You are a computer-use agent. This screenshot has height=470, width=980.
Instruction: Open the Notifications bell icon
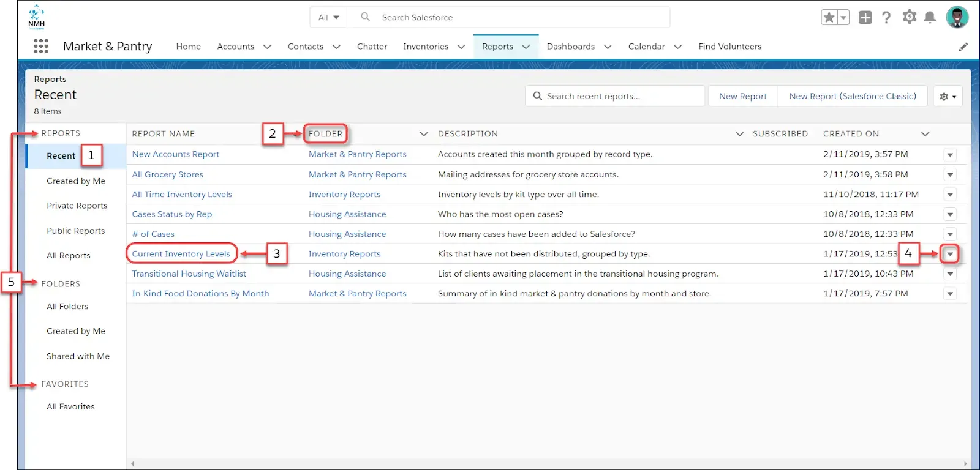(930, 17)
